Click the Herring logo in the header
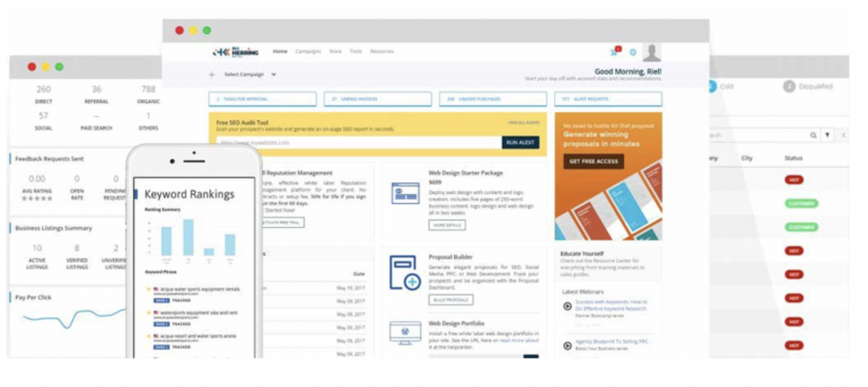 tap(236, 52)
